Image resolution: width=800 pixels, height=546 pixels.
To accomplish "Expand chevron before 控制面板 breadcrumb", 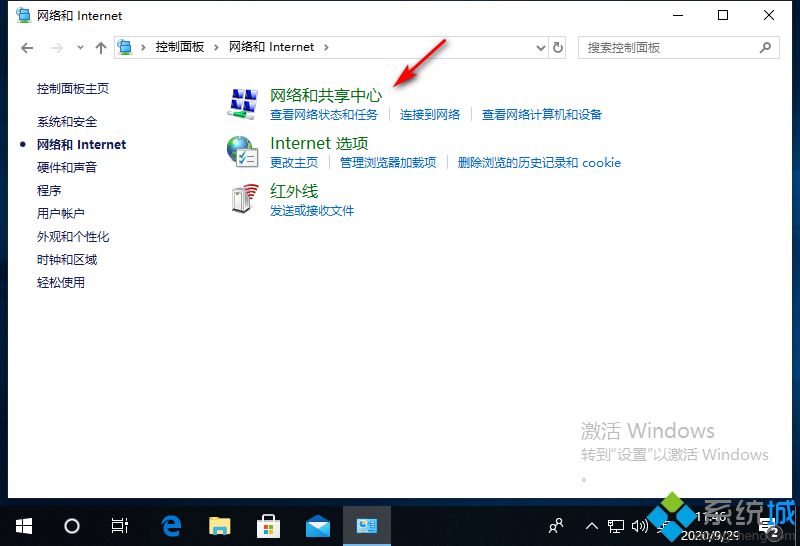I will click(143, 47).
